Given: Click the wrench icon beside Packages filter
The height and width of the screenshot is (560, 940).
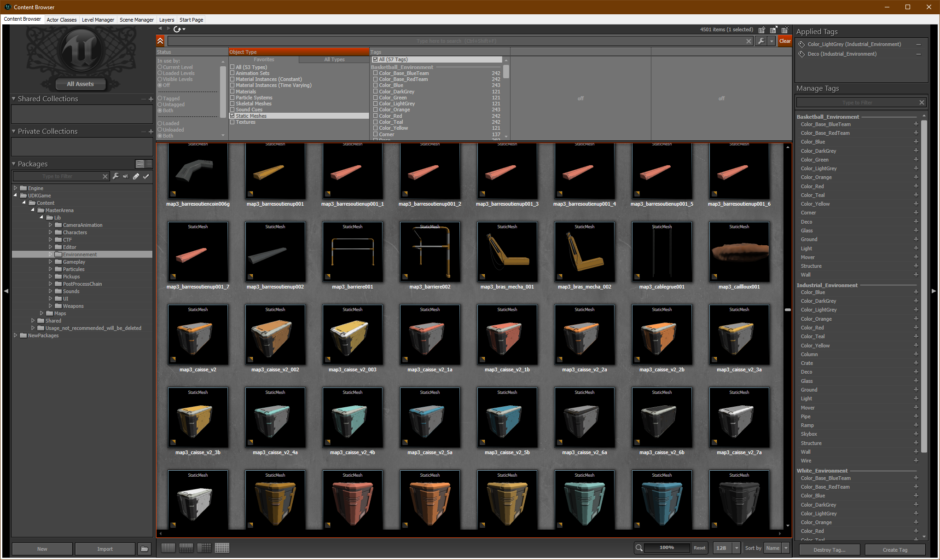Looking at the screenshot, I should tap(116, 176).
